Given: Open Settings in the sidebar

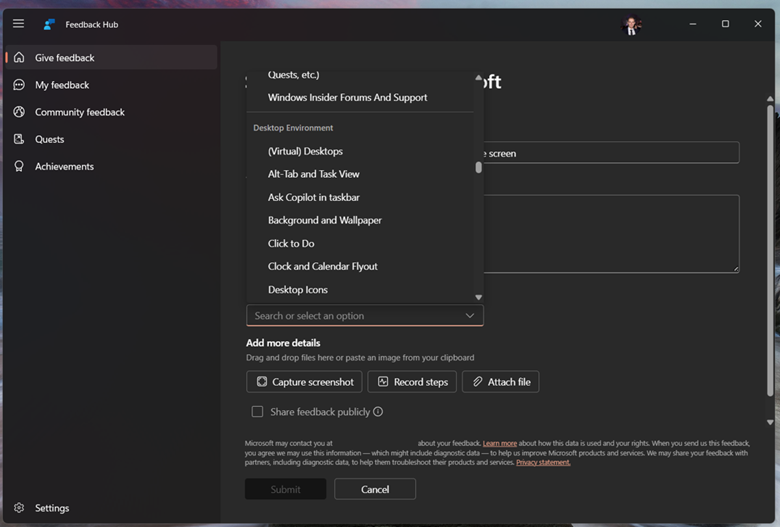Looking at the screenshot, I should click(x=111, y=508).
